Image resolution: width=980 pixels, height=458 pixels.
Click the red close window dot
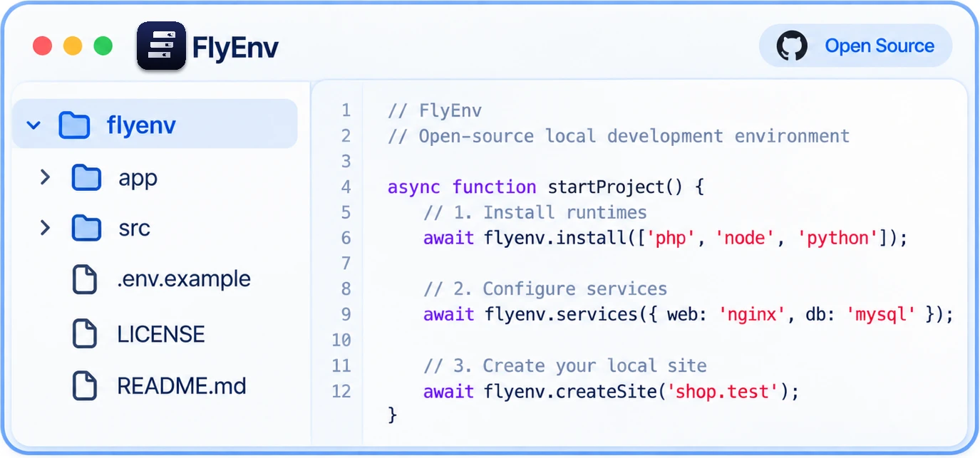tap(43, 46)
